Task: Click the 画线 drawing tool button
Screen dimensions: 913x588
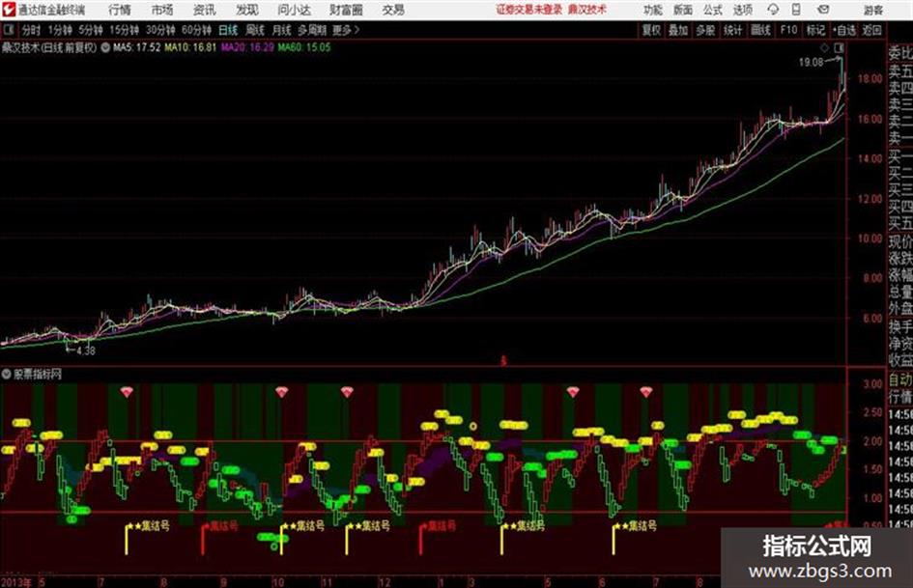Action: [x=760, y=30]
